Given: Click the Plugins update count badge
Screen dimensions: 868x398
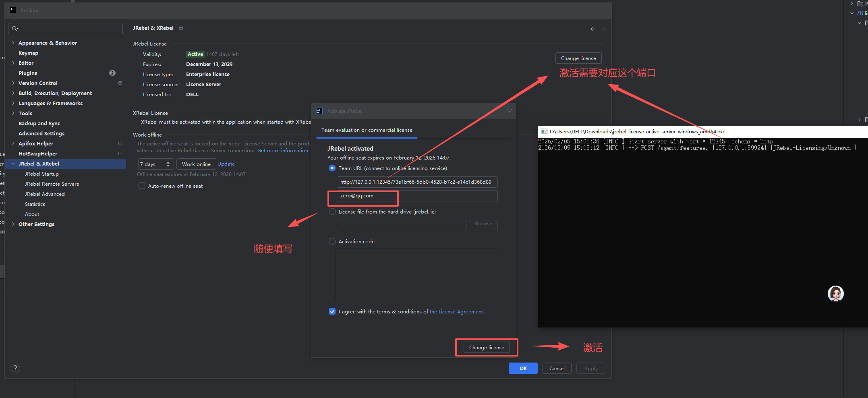Looking at the screenshot, I should pyautogui.click(x=112, y=73).
